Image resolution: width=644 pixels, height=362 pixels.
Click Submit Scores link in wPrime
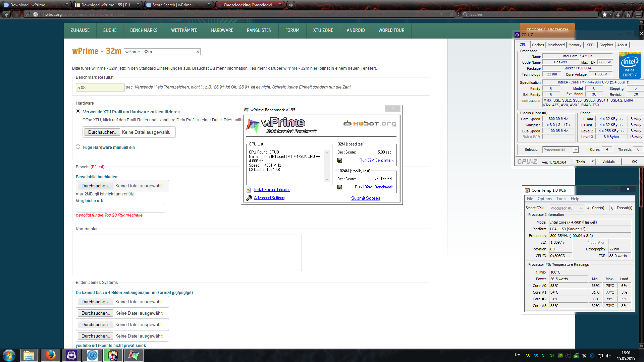click(x=366, y=198)
